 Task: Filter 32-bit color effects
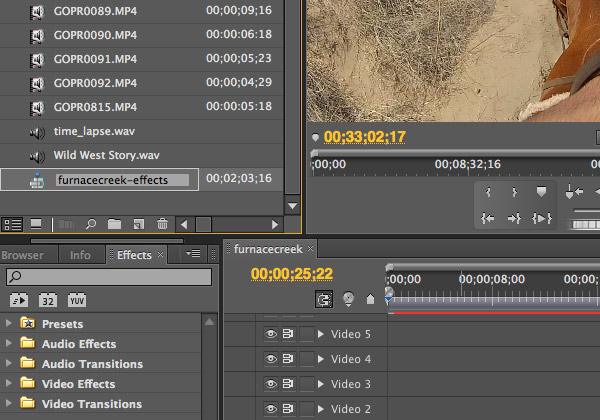click(48, 301)
